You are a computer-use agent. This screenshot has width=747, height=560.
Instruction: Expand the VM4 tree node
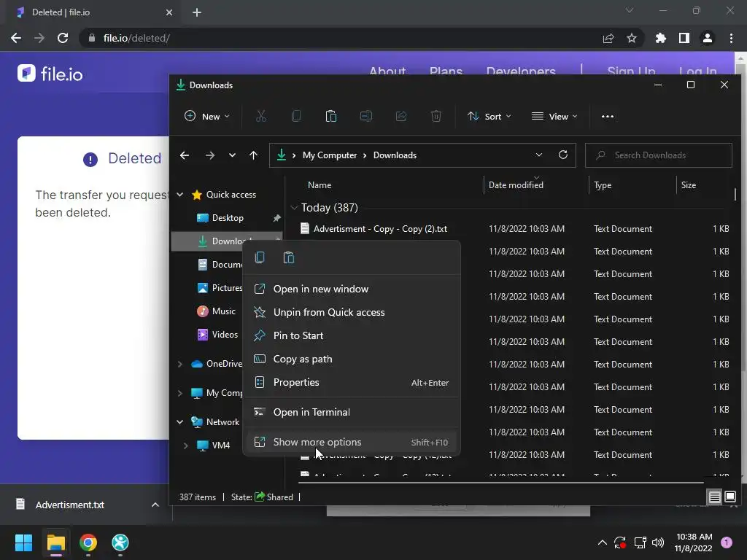tap(186, 446)
